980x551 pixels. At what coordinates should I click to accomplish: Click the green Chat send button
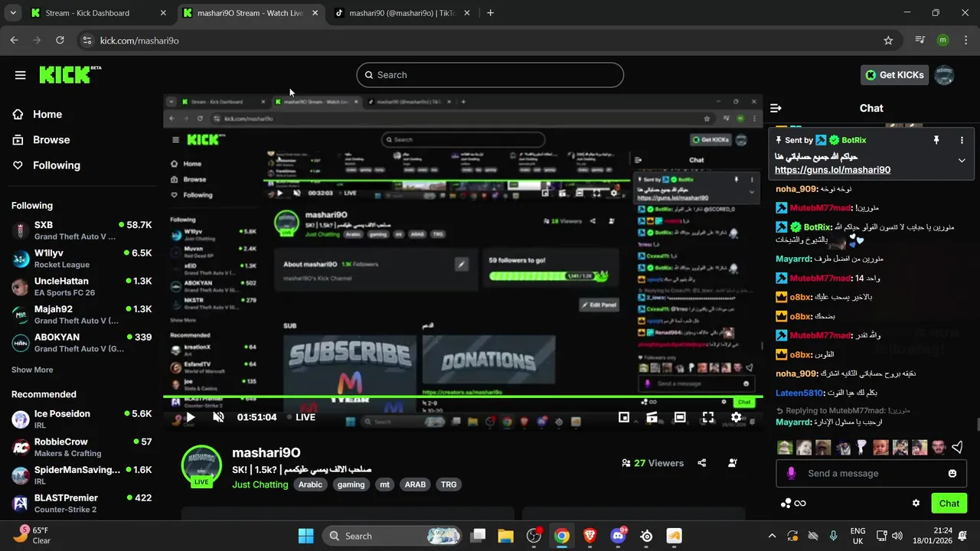tap(949, 503)
